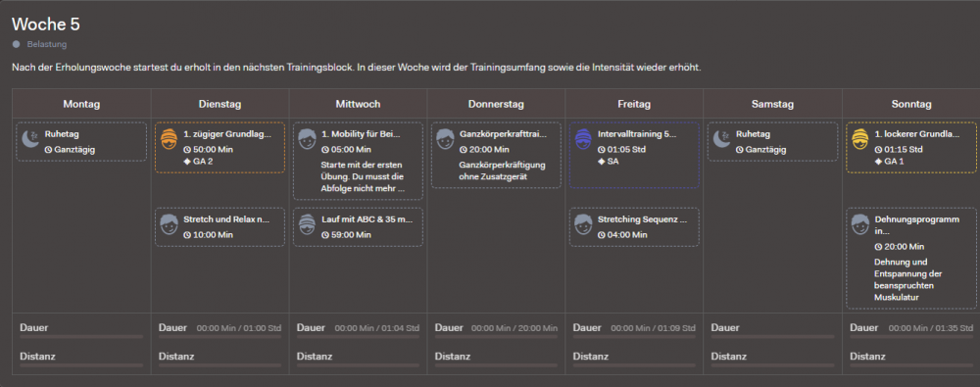Click the Stretching Sequenz face icon

583,224
